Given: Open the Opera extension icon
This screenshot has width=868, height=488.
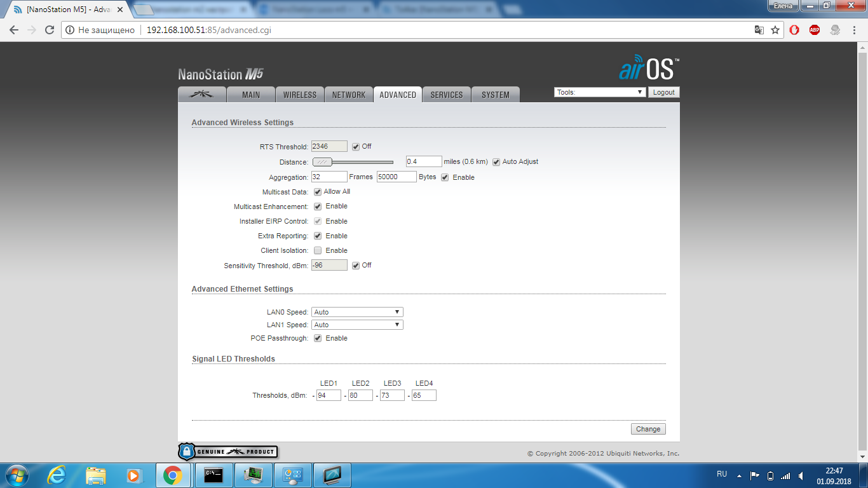Looking at the screenshot, I should pos(794,30).
